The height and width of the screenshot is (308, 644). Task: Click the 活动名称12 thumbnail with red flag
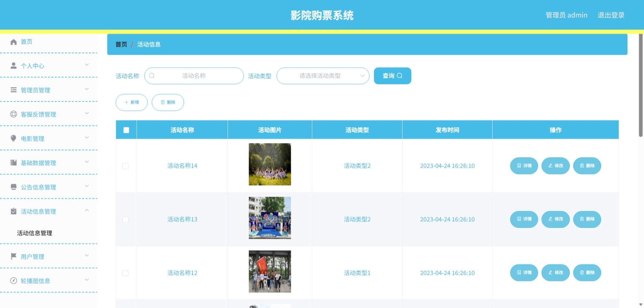[270, 271]
